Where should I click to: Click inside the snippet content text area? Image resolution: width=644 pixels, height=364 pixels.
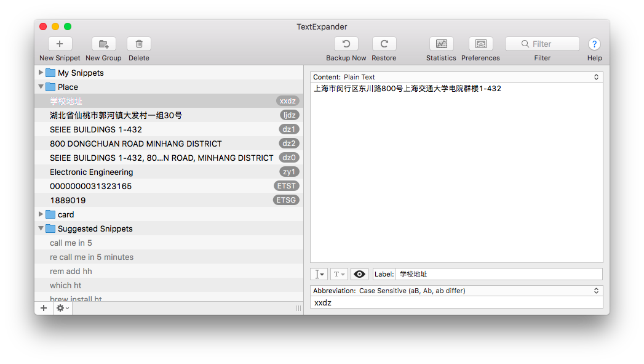[456, 172]
